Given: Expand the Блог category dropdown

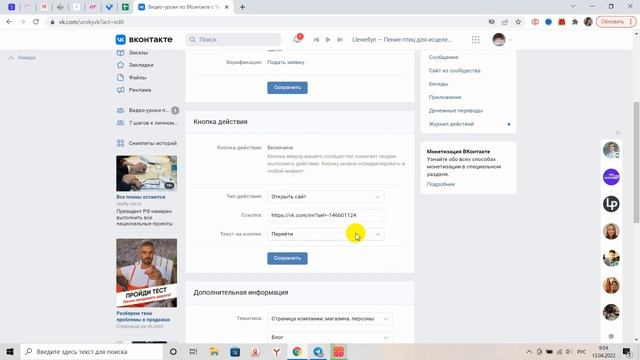Looking at the screenshot, I should (330, 338).
